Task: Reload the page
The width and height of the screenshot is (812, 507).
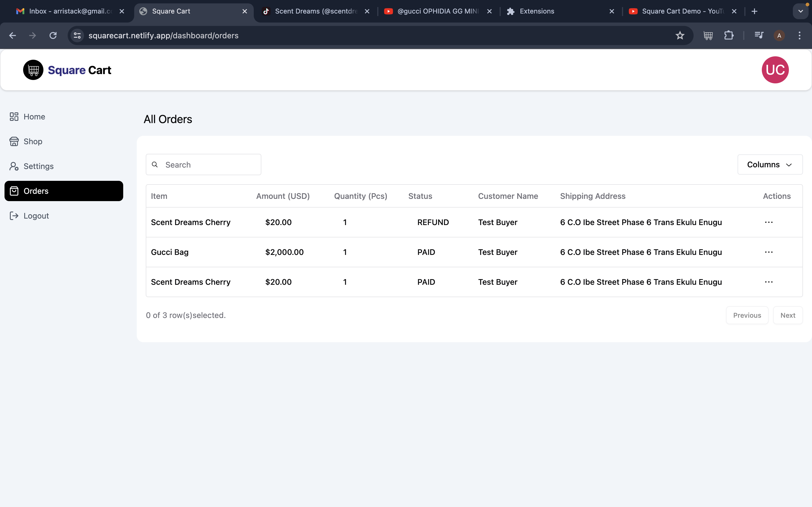Action: pos(53,35)
